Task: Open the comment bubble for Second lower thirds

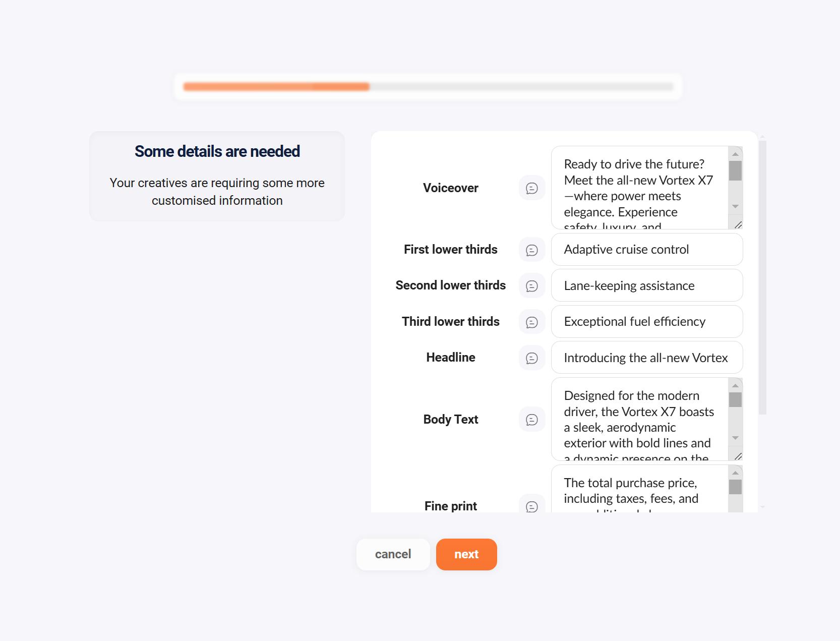Action: click(x=532, y=286)
